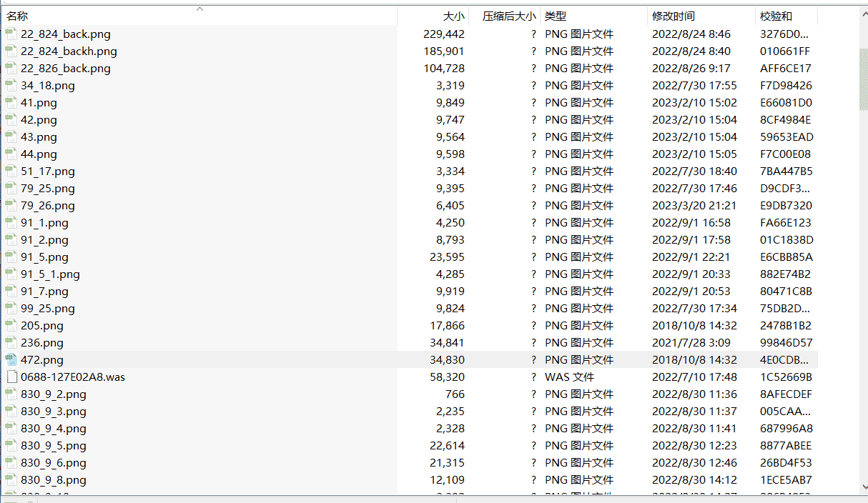The height and width of the screenshot is (503, 868).
Task: Click the image icon beside 91_5_1.png
Action: point(11,274)
